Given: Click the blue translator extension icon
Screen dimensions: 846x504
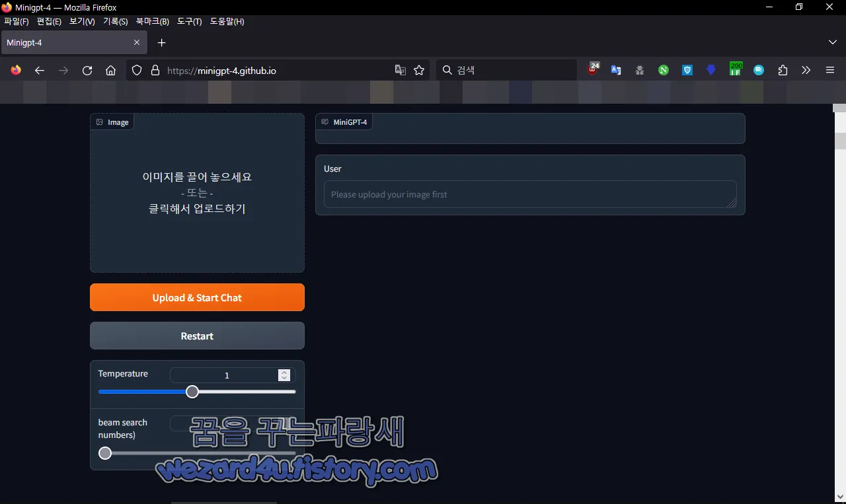Looking at the screenshot, I should click(616, 70).
